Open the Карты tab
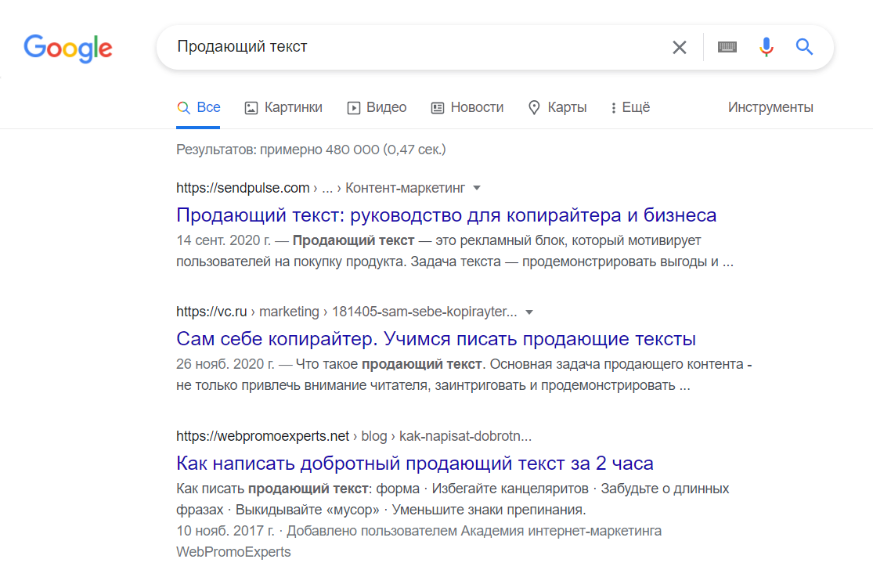Viewport: 873px width, 588px height. coord(557,108)
